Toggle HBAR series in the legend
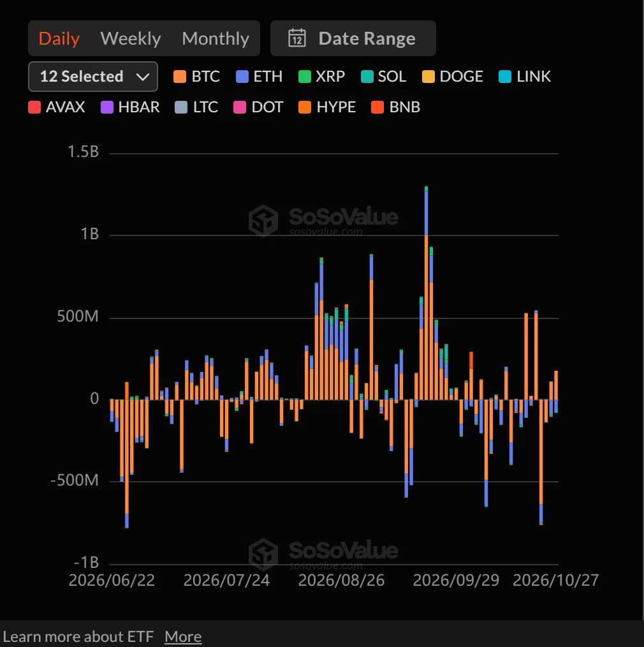 point(130,107)
